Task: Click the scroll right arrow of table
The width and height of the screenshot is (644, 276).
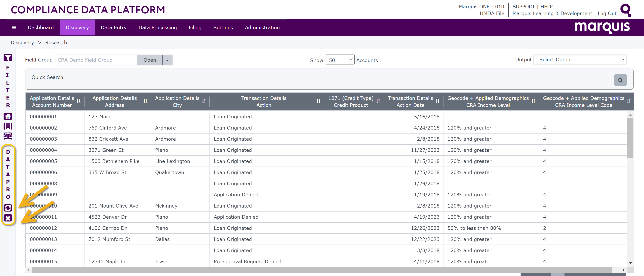Action: click(x=623, y=270)
